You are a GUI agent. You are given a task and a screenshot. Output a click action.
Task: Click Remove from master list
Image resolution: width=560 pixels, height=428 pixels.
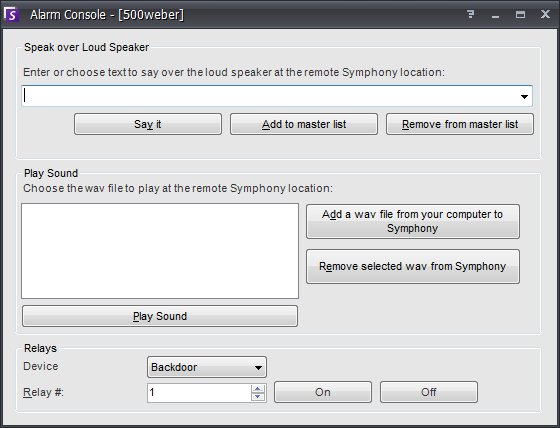click(460, 124)
